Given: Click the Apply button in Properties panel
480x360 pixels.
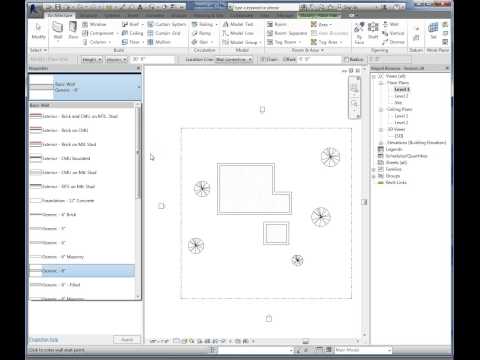Looking at the screenshot, I should [x=127, y=339].
